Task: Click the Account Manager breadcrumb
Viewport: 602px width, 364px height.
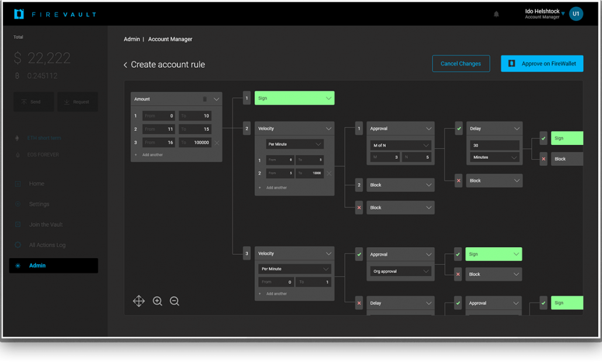Action: point(170,39)
